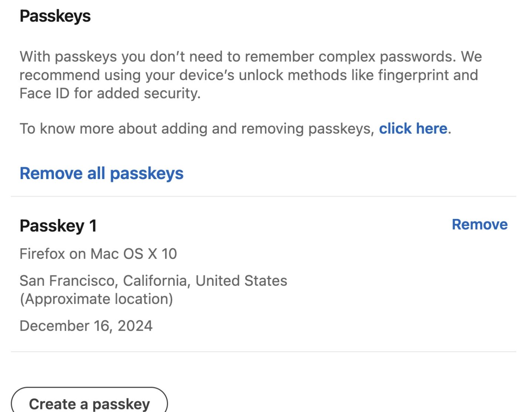
Task: Select 'Firefox on Mac OS X 10' text
Action: pyautogui.click(x=99, y=254)
